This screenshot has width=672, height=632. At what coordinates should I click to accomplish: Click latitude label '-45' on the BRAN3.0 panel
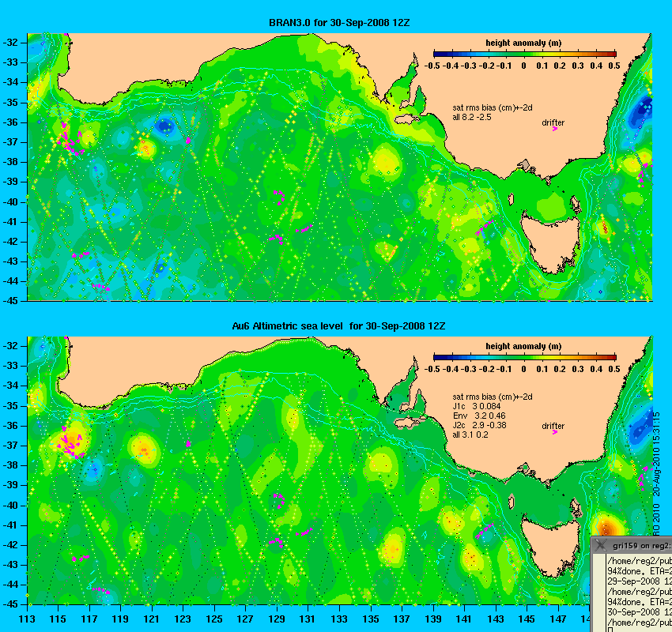point(10,300)
